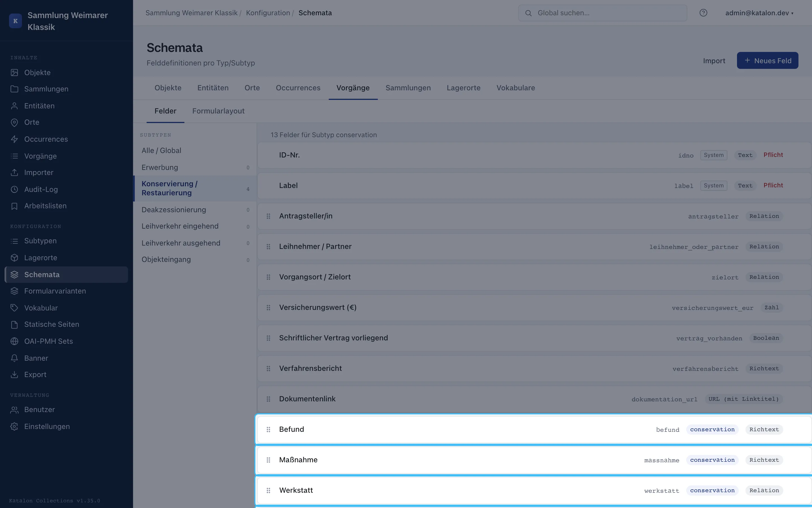Click the Einstellungen gear icon
This screenshot has height=508, width=812.
click(x=14, y=426)
